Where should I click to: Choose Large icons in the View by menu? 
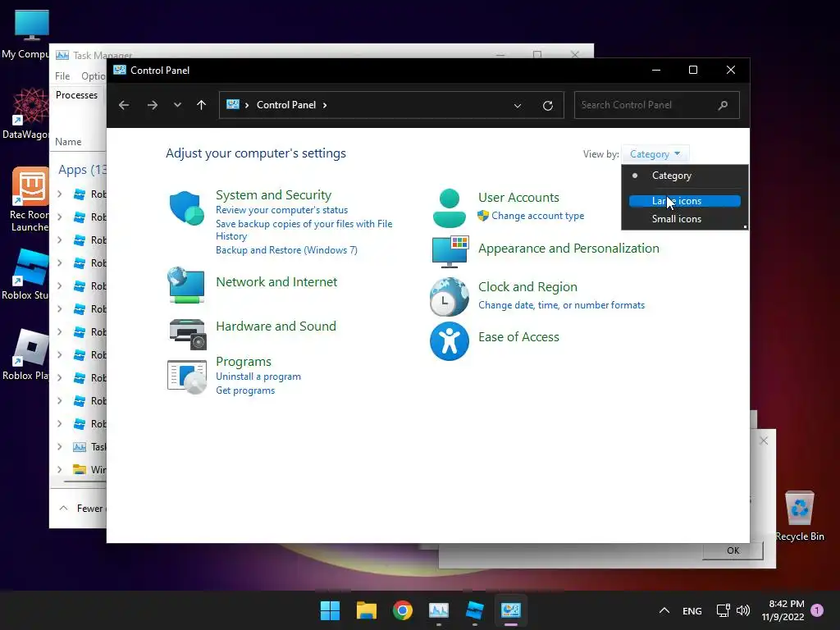tap(685, 201)
